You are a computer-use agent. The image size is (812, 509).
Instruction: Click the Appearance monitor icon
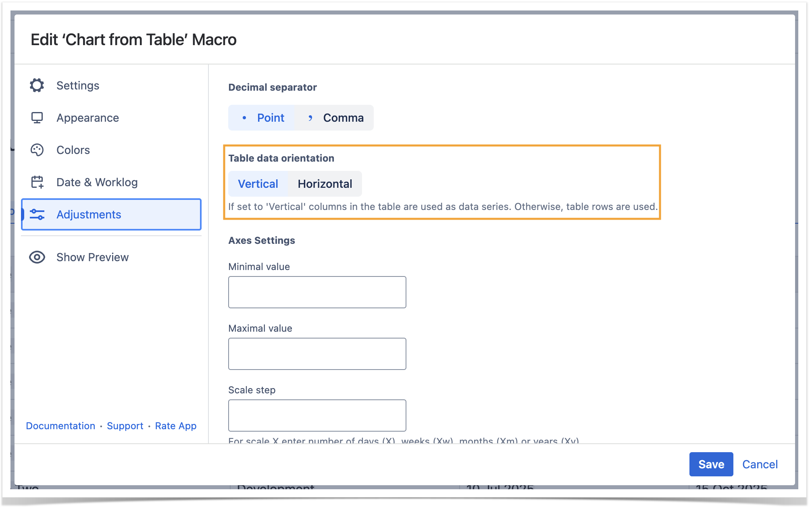click(x=37, y=118)
